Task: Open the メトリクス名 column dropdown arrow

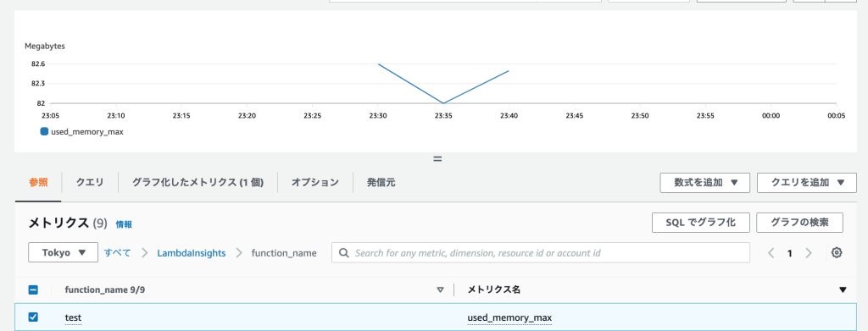Action: point(843,290)
